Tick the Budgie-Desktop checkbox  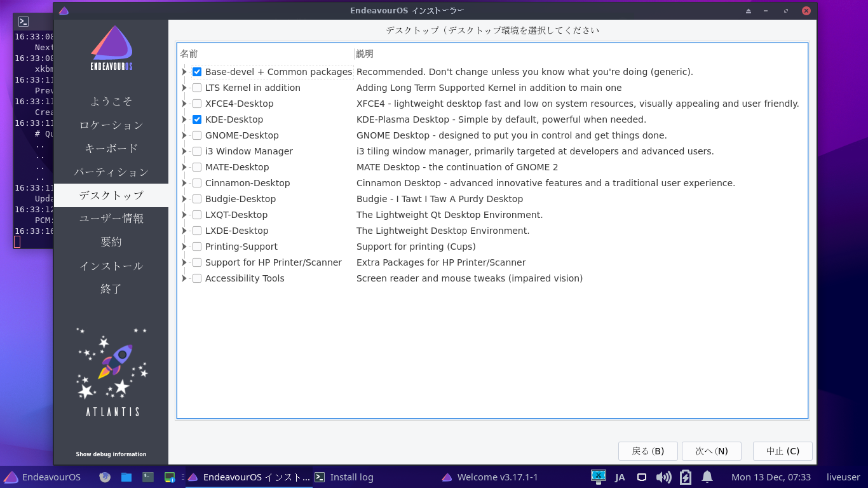click(x=197, y=199)
